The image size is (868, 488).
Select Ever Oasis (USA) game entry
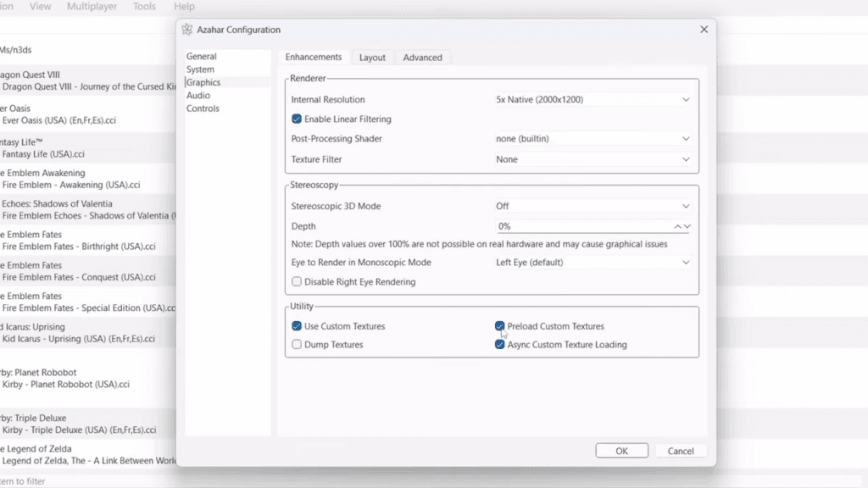click(87, 114)
